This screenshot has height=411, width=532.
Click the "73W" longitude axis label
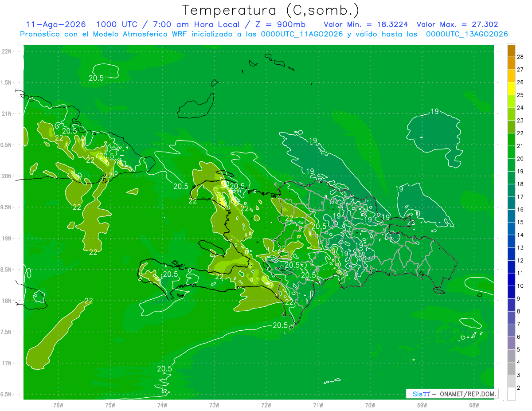214,405
